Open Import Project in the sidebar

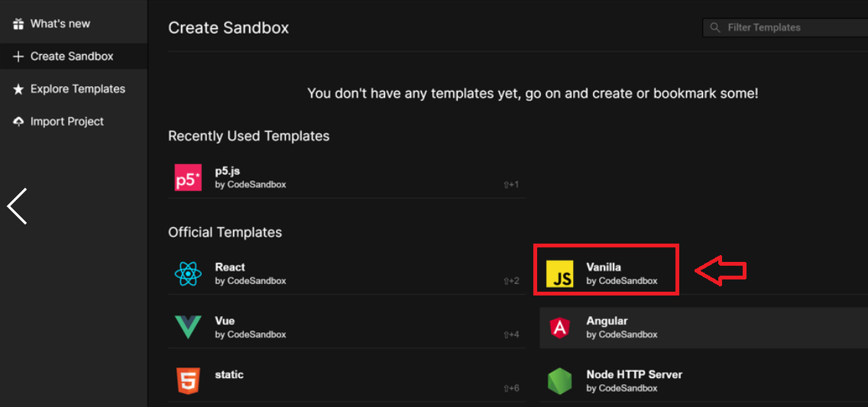67,121
